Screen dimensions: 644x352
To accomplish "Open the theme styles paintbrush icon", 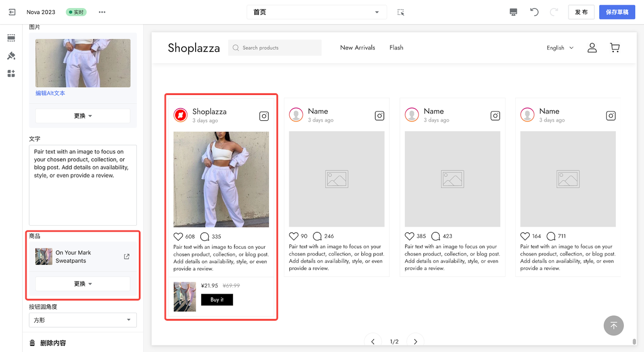I will (x=11, y=56).
